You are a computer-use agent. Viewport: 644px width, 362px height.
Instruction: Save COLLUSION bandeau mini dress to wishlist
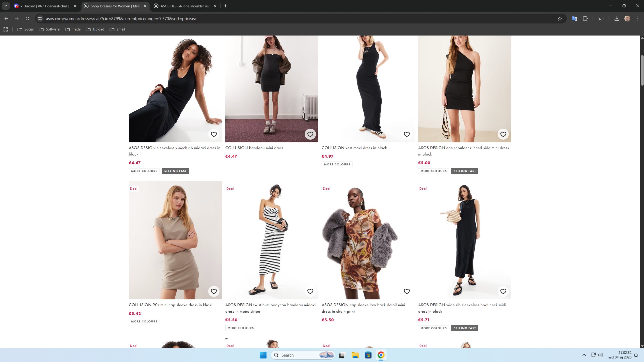310,134
